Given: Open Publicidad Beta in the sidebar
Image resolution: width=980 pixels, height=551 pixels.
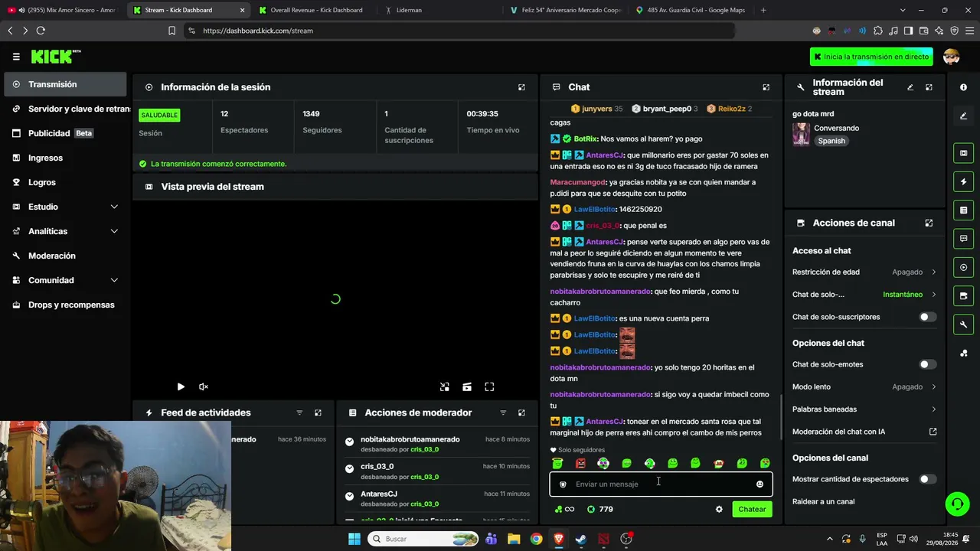Looking at the screenshot, I should [65, 133].
